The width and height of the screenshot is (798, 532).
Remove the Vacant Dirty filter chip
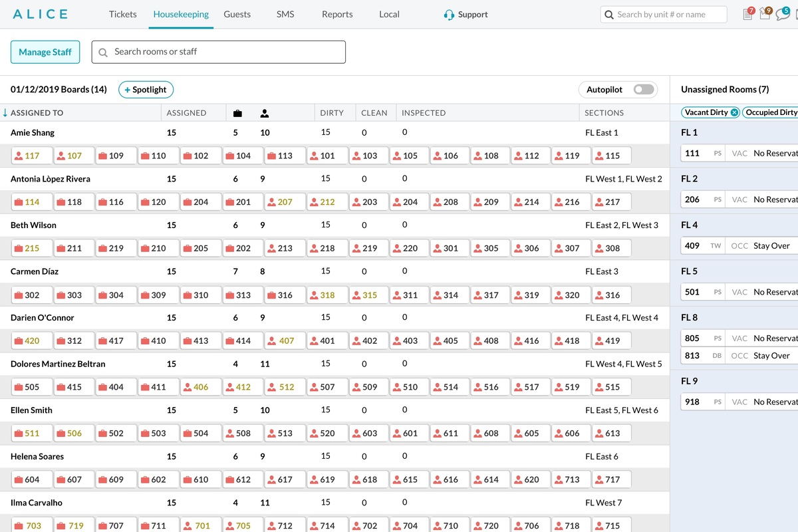734,112
